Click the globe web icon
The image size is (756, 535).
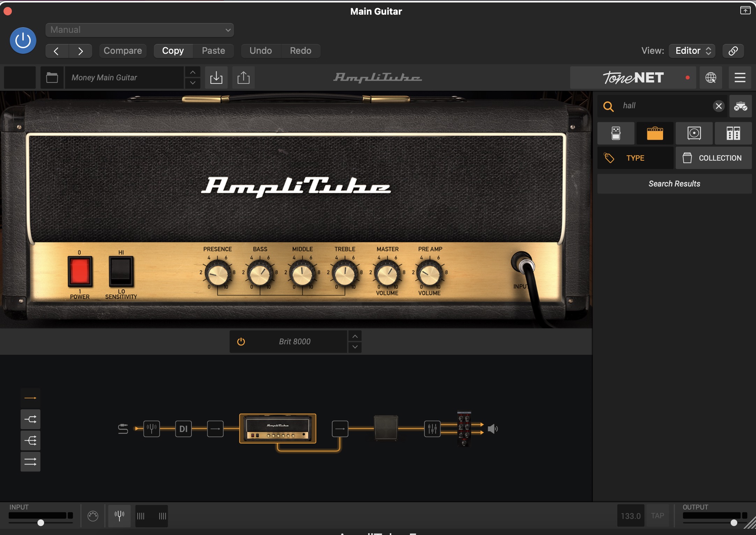[x=711, y=78]
